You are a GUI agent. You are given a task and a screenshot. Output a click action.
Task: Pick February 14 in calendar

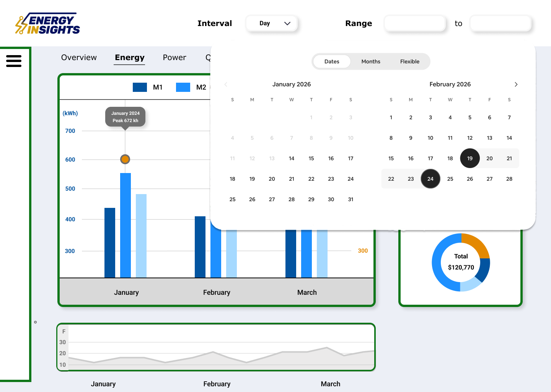(509, 138)
